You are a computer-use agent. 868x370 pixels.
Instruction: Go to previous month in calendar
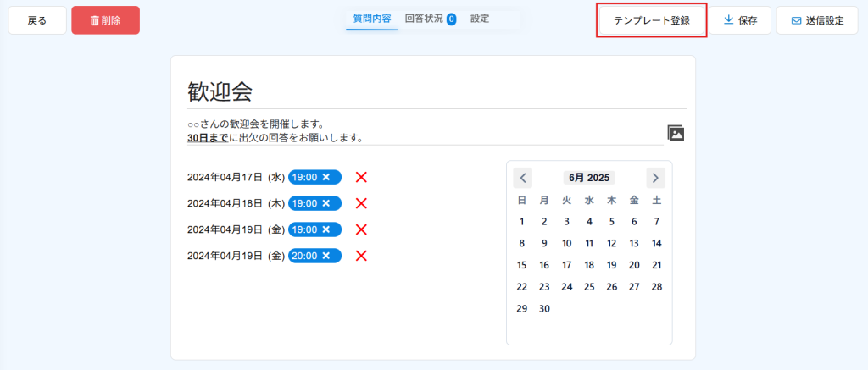pos(522,178)
